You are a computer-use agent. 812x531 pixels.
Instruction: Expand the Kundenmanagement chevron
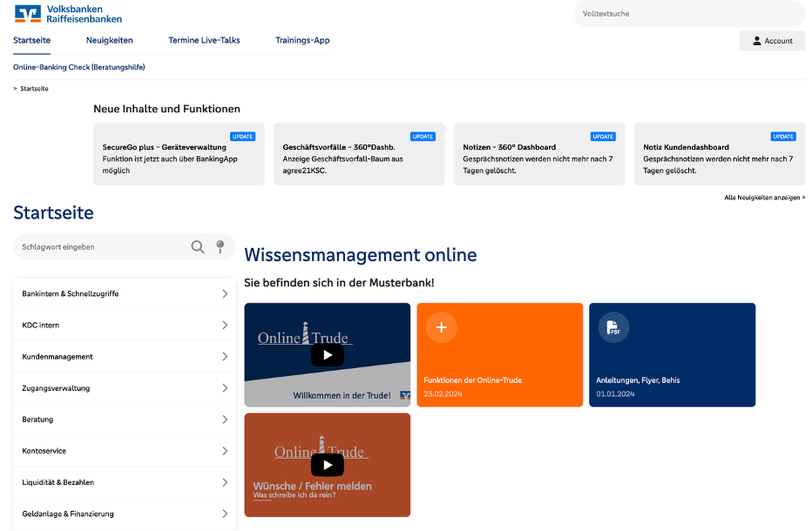(225, 357)
